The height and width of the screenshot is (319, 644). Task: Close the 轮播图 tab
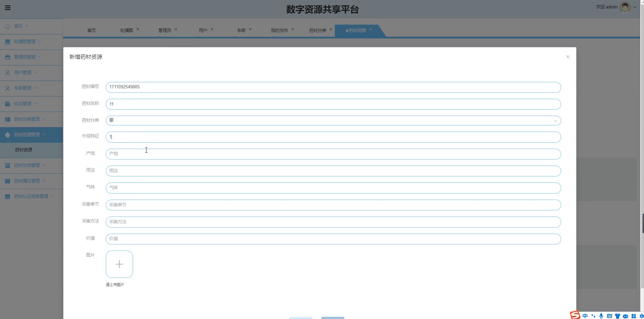click(x=138, y=29)
